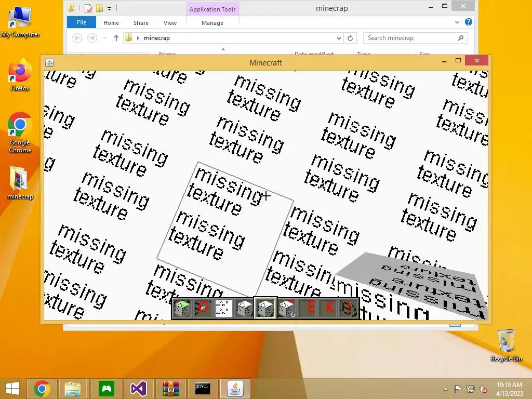Viewport: 532px width, 399px height.
Task: Open WinRAR from the taskbar
Action: 170,389
